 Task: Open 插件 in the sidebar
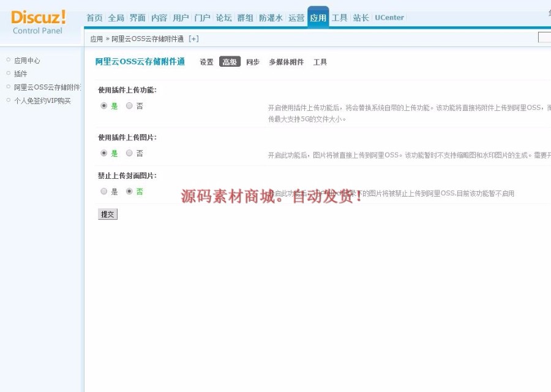click(x=20, y=74)
